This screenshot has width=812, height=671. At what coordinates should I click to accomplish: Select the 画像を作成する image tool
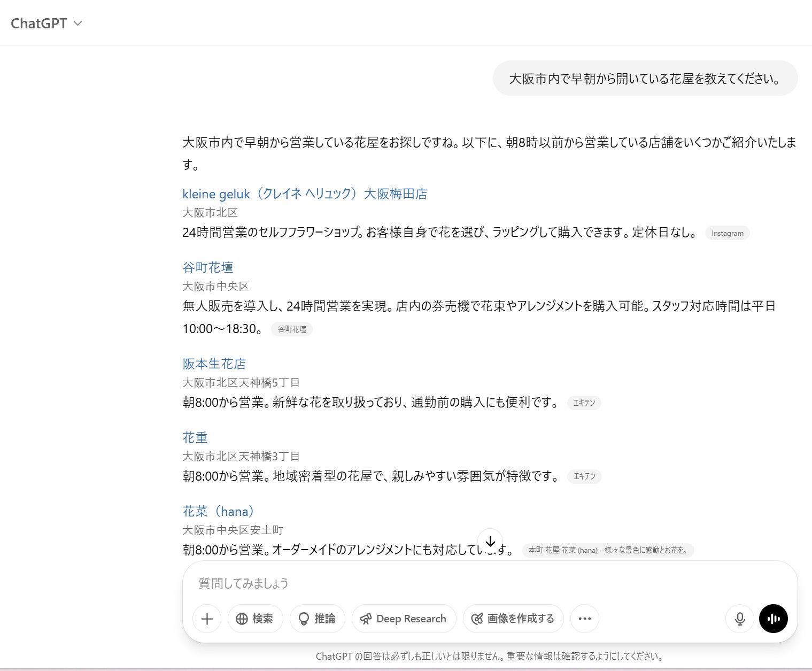coord(513,619)
